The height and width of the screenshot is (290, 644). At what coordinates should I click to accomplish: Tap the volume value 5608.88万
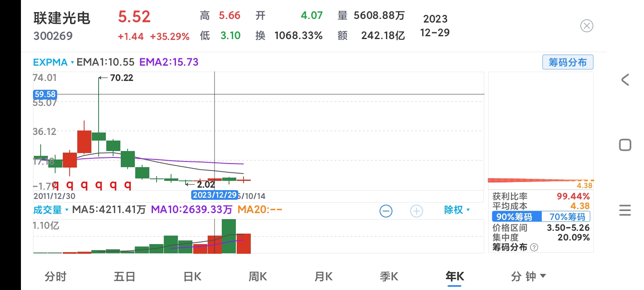pos(379,16)
